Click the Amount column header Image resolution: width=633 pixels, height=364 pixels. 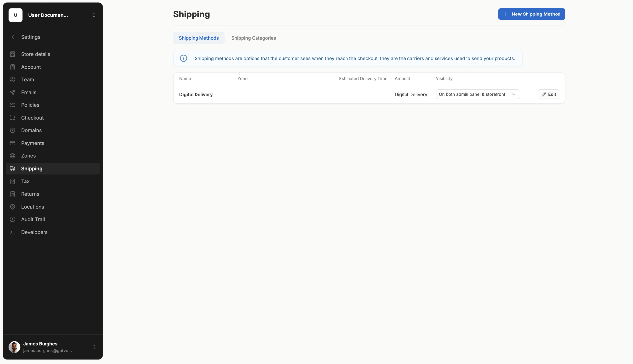pyautogui.click(x=402, y=79)
